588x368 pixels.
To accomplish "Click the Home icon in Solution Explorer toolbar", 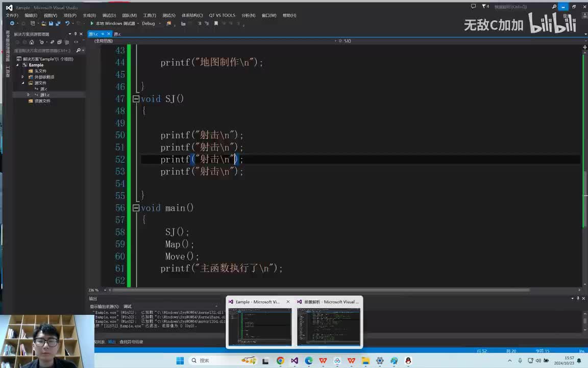I will click(32, 42).
